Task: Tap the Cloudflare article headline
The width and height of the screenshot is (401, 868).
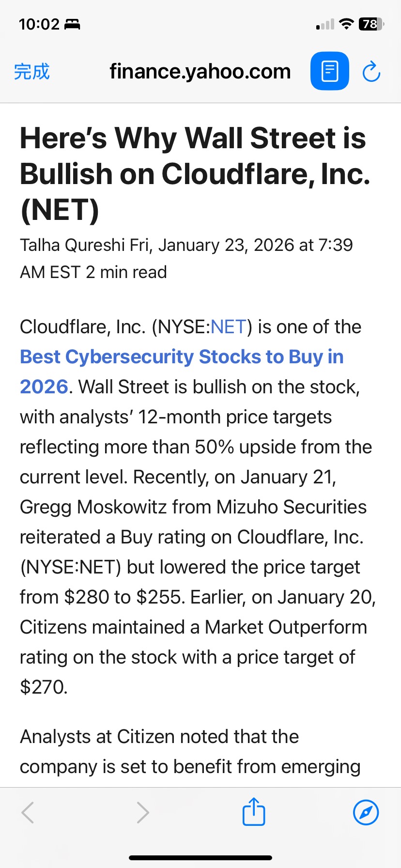Action: click(x=195, y=174)
